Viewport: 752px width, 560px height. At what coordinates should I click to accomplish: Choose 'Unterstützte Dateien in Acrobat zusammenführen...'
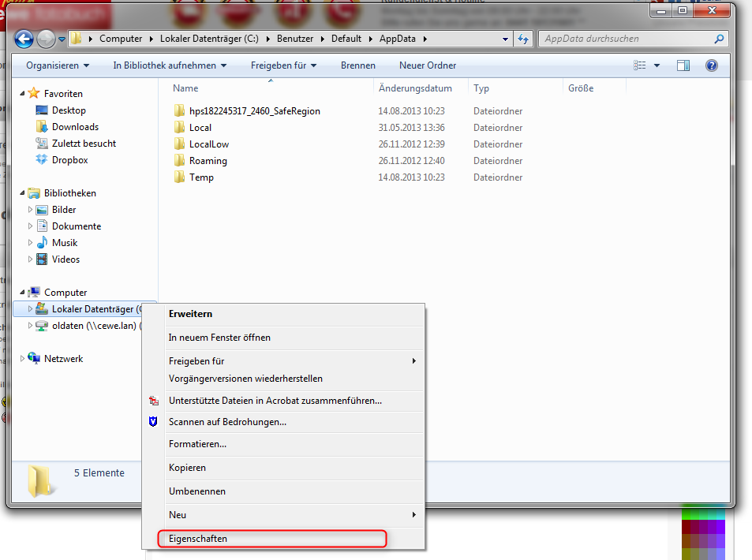click(275, 401)
